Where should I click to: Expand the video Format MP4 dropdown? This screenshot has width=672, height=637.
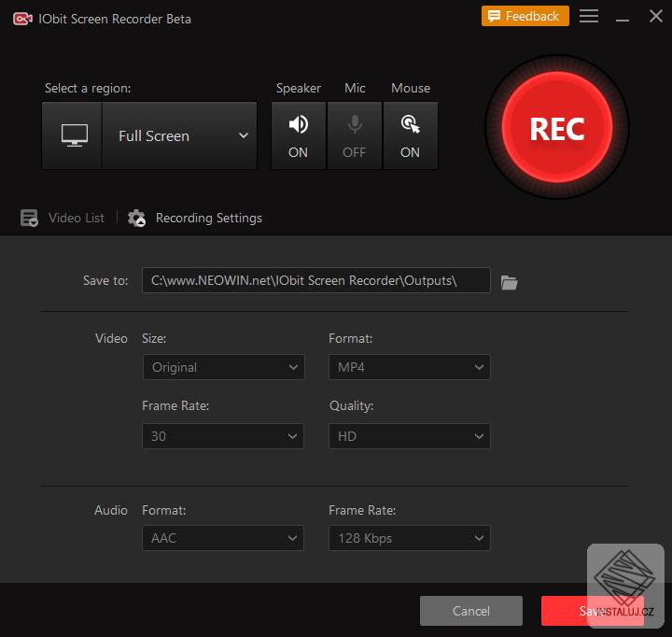410,367
